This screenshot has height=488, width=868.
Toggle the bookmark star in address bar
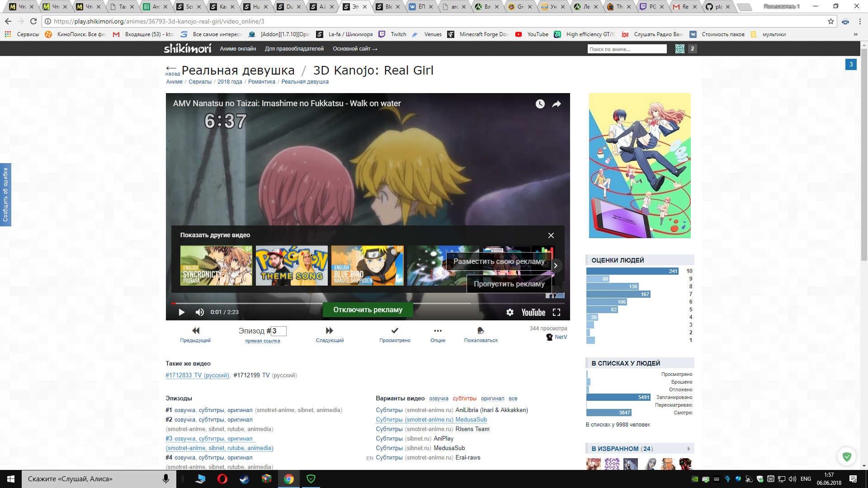(831, 21)
